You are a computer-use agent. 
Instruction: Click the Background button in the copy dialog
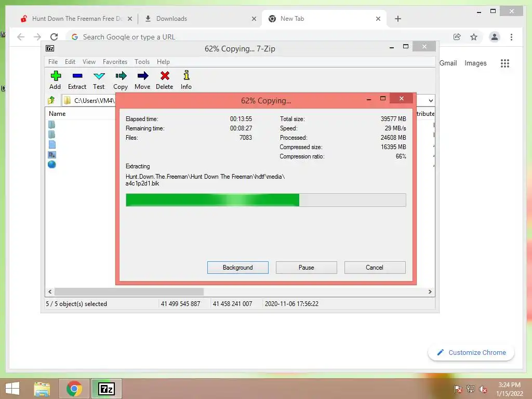click(238, 268)
